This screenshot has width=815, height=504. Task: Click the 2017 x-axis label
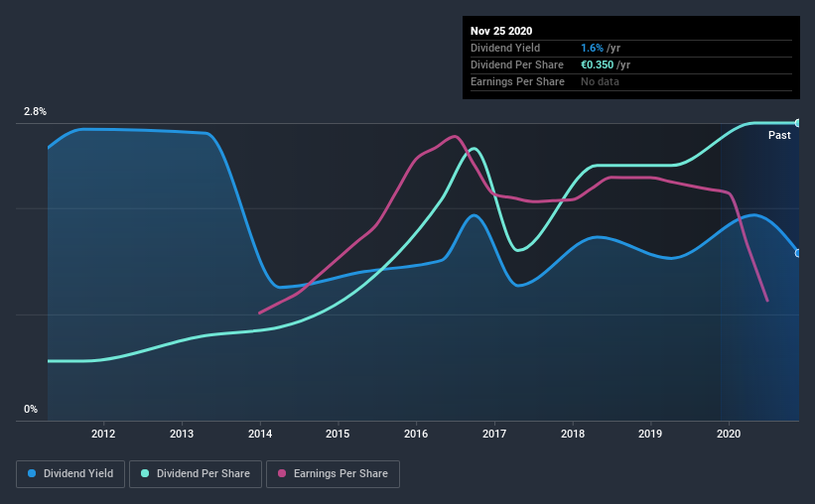click(494, 434)
